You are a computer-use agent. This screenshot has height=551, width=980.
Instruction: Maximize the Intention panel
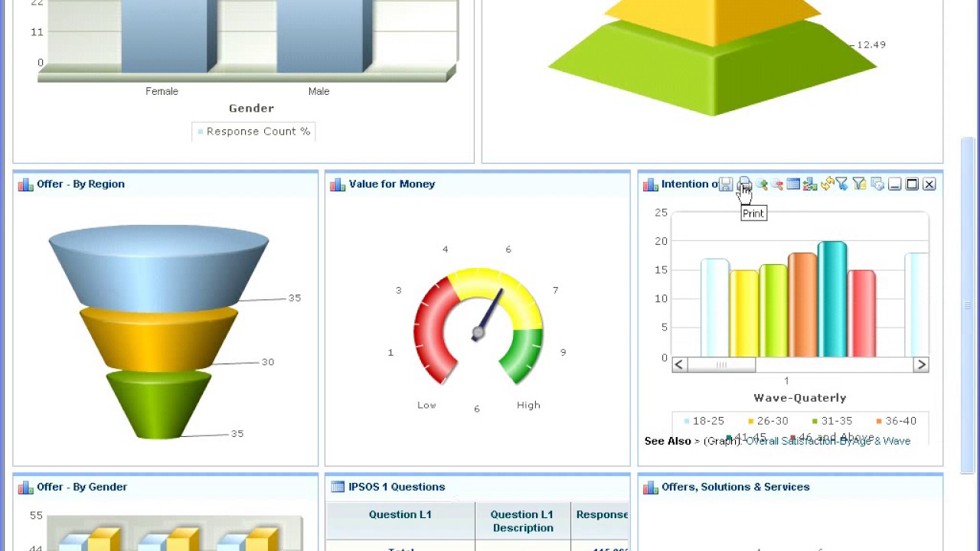[912, 184]
